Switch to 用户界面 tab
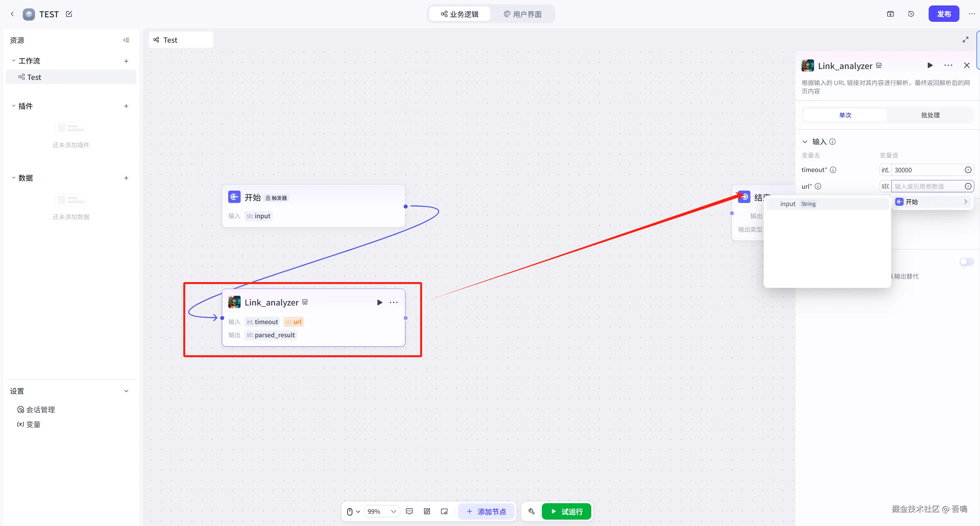Image resolution: width=980 pixels, height=526 pixels. click(523, 14)
